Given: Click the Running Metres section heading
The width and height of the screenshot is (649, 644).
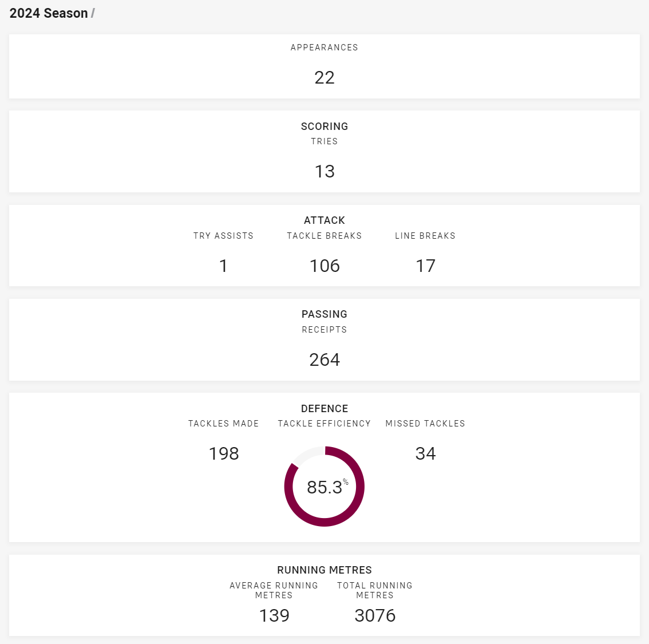Looking at the screenshot, I should [324, 570].
